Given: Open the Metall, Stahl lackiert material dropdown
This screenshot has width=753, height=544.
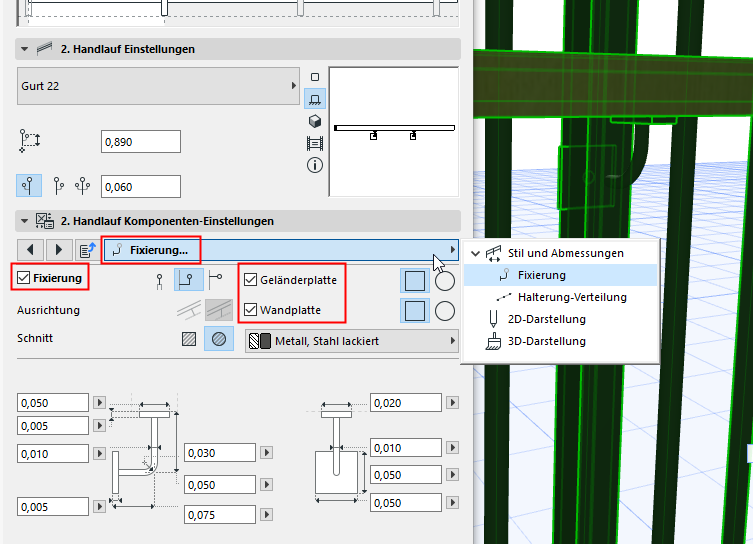Looking at the screenshot, I should [352, 341].
